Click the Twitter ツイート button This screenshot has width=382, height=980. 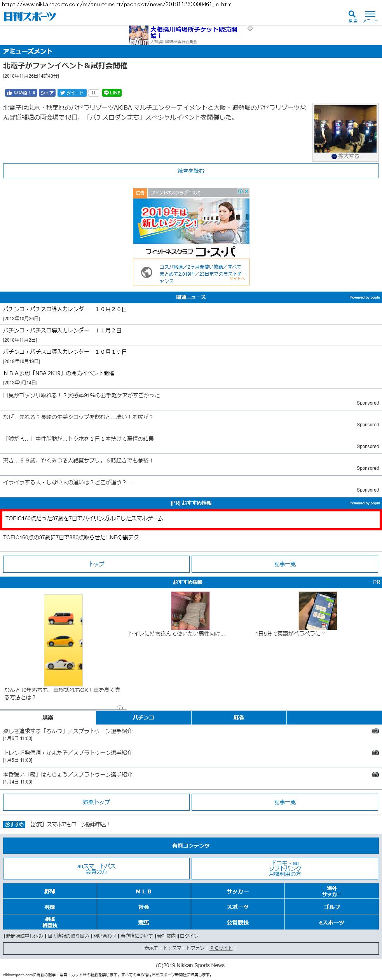click(72, 93)
